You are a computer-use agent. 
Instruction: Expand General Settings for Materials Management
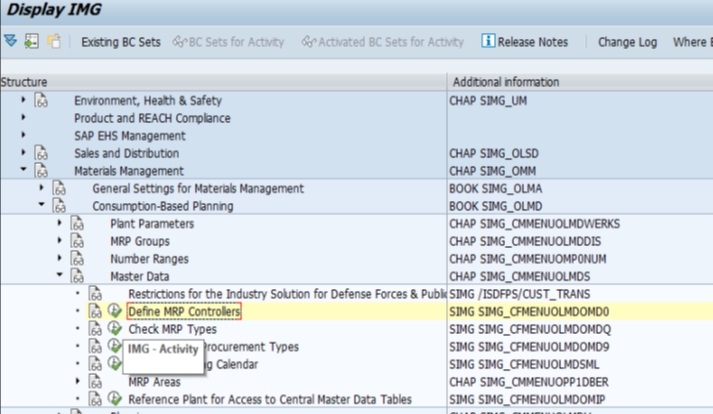pyautogui.click(x=41, y=187)
